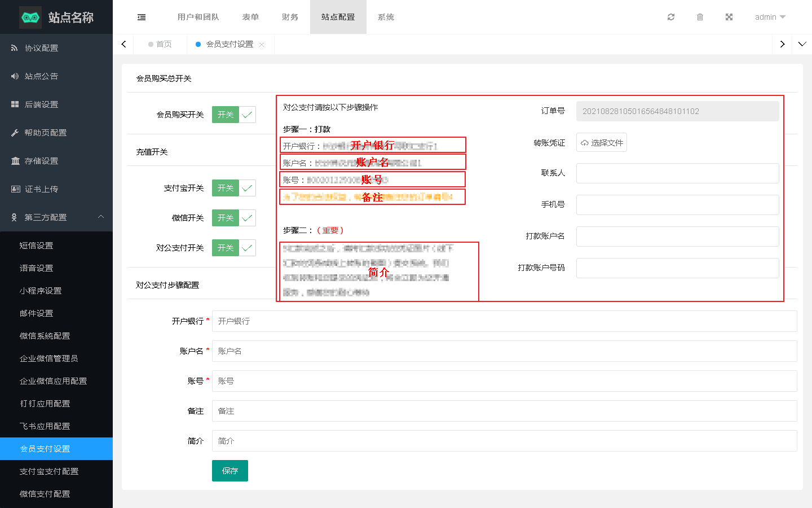Click the left arrow to scroll tabs back
Screen dimensions: 812x508
click(x=124, y=44)
